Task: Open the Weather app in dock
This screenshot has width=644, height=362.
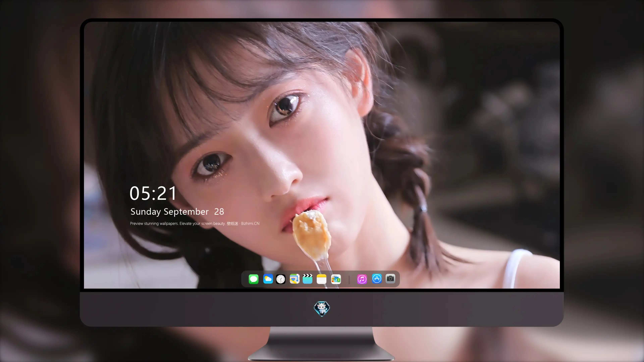Action: pyautogui.click(x=268, y=279)
